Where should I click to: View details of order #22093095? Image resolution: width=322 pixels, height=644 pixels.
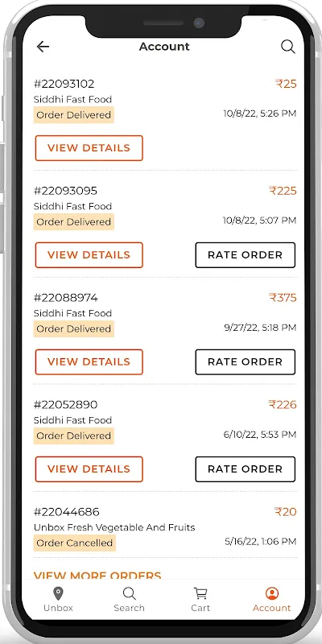pos(89,255)
